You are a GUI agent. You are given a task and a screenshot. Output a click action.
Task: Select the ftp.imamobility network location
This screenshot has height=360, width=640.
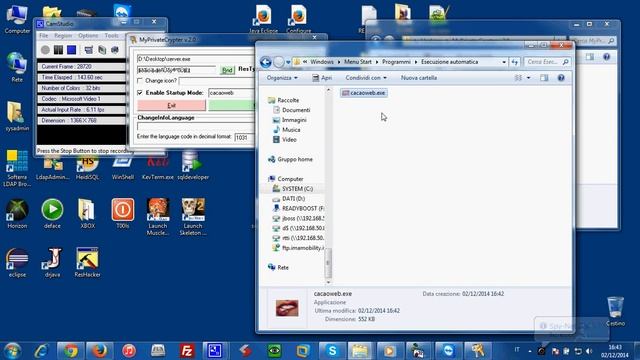click(x=298, y=248)
